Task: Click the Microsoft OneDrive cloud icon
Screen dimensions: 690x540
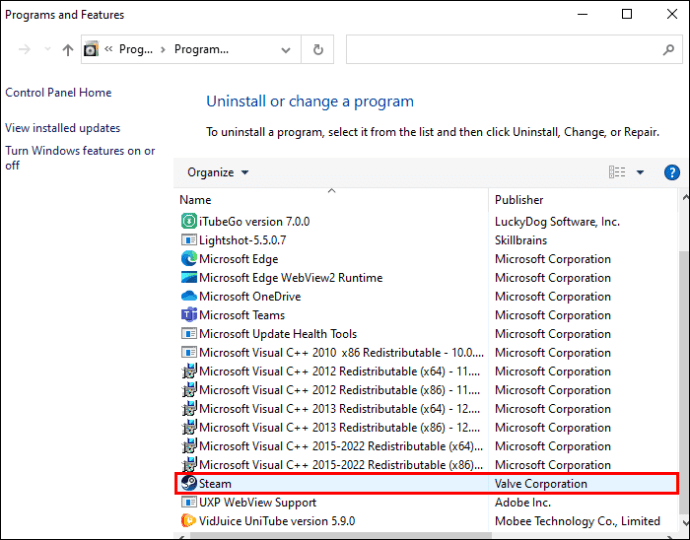Action: tap(189, 297)
